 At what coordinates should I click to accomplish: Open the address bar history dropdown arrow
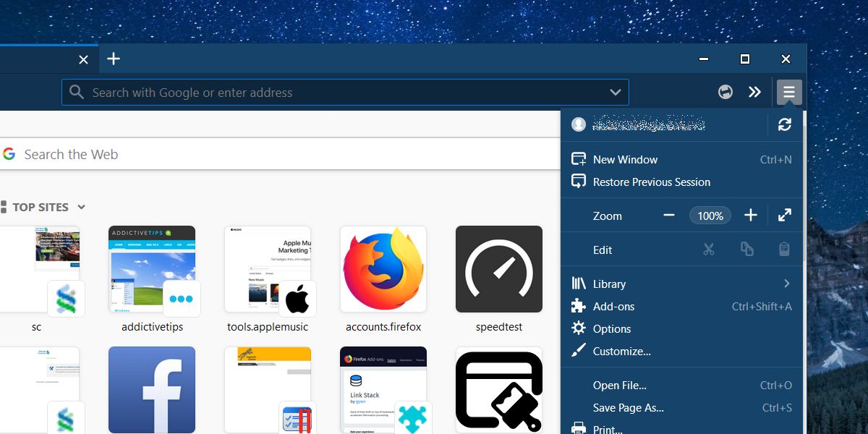(x=616, y=93)
